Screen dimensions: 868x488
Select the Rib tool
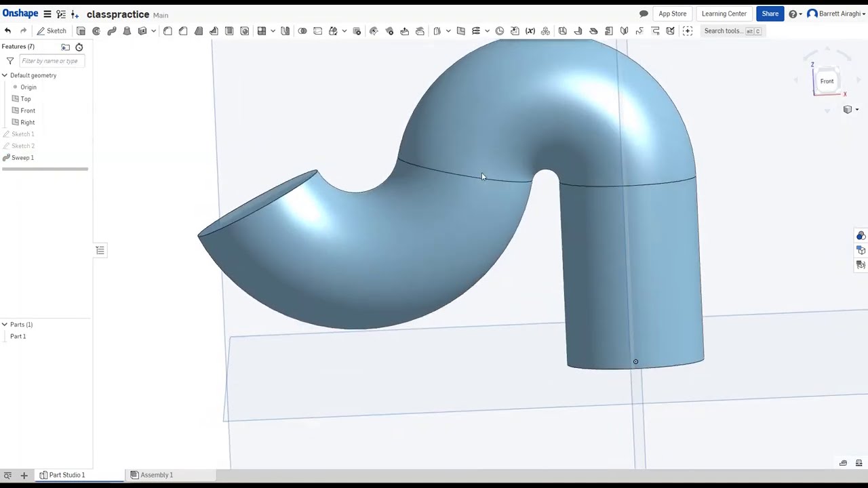[x=214, y=31]
